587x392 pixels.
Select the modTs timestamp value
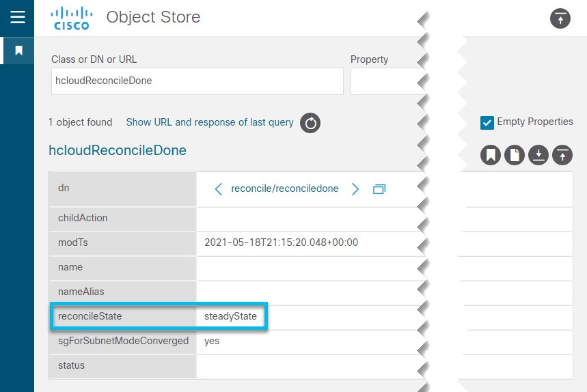coord(281,242)
